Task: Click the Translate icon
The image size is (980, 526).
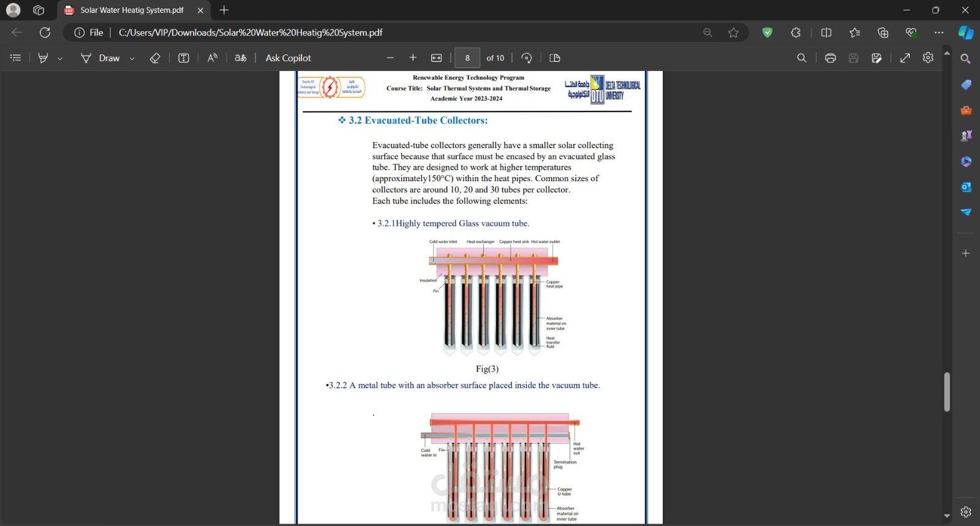Action: tap(241, 58)
